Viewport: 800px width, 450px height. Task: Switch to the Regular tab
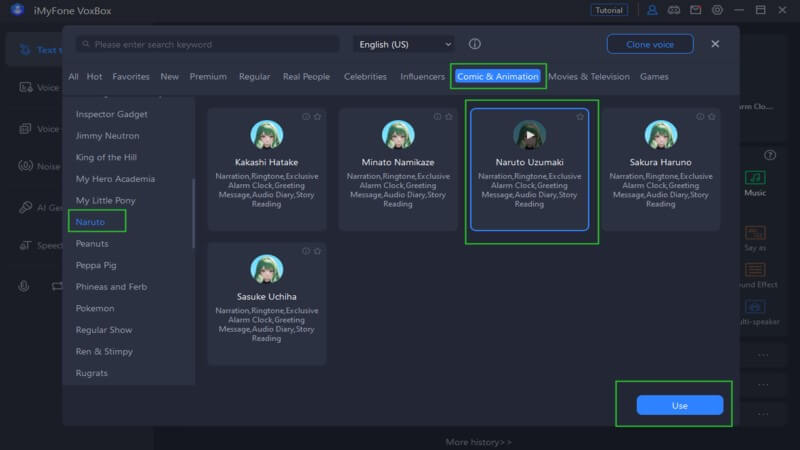[255, 77]
